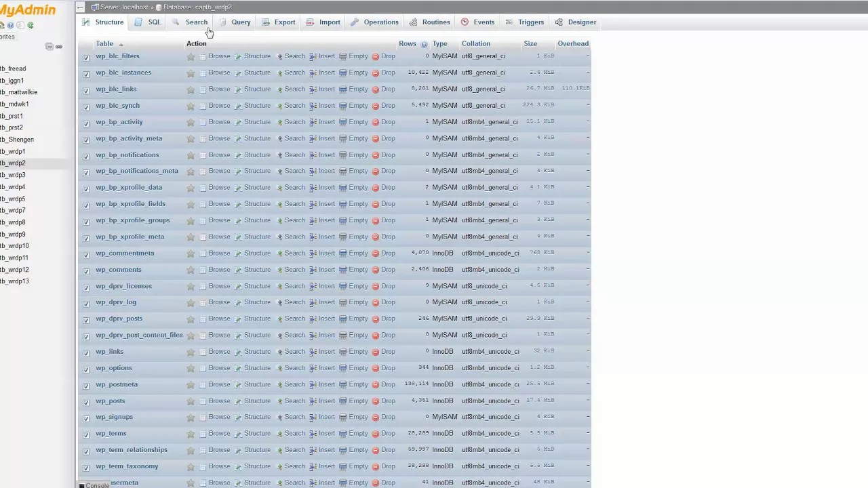
Task: Click row count 138,114 for wp_postmeta
Action: (x=416, y=384)
